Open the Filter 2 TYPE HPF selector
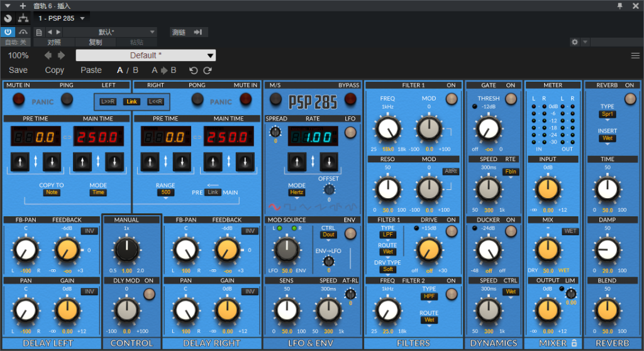 [429, 296]
